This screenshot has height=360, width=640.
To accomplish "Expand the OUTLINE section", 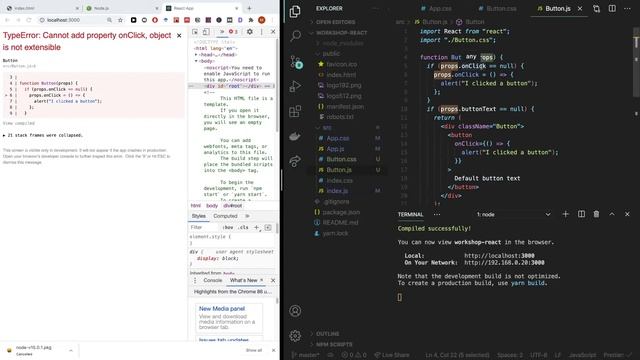I will coord(327,334).
